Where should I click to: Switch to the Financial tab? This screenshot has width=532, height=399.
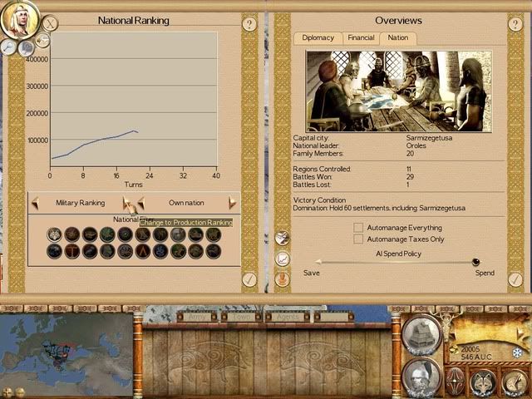click(360, 37)
